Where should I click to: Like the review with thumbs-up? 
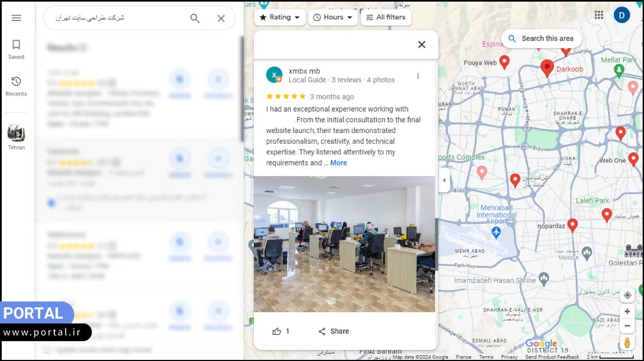[277, 331]
